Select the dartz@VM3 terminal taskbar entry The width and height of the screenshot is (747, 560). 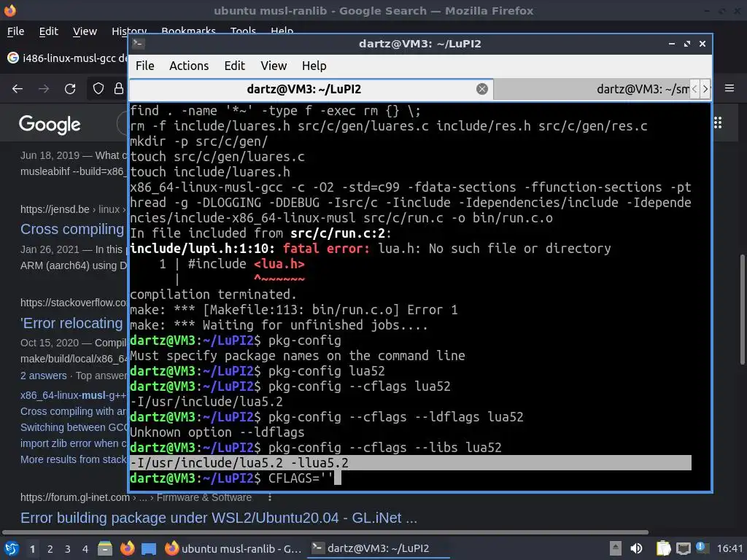pos(377,548)
